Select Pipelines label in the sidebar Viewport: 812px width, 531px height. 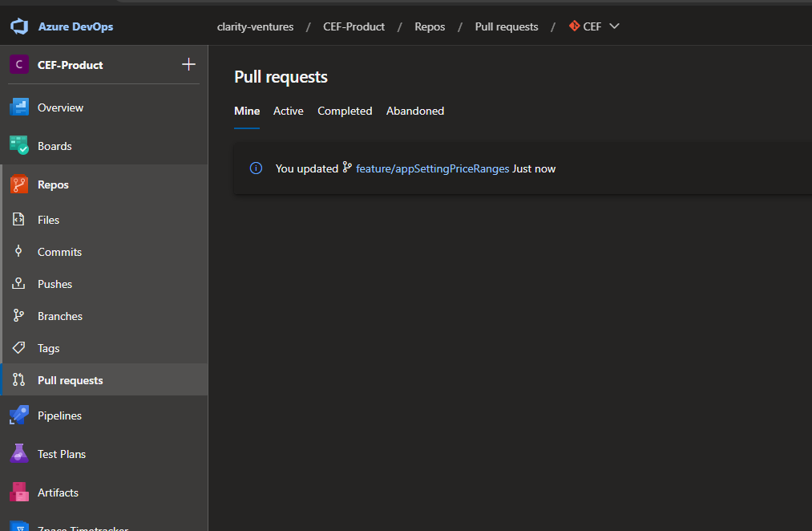click(x=59, y=416)
